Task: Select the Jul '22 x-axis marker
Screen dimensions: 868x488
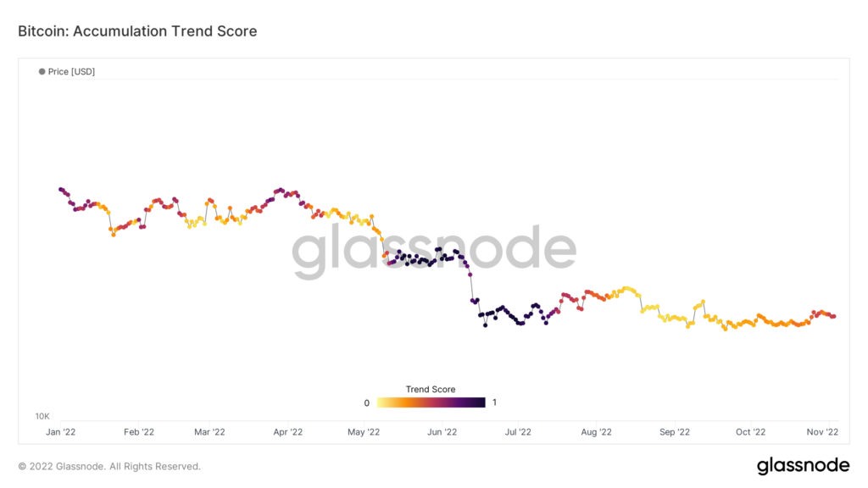Action: [x=517, y=432]
